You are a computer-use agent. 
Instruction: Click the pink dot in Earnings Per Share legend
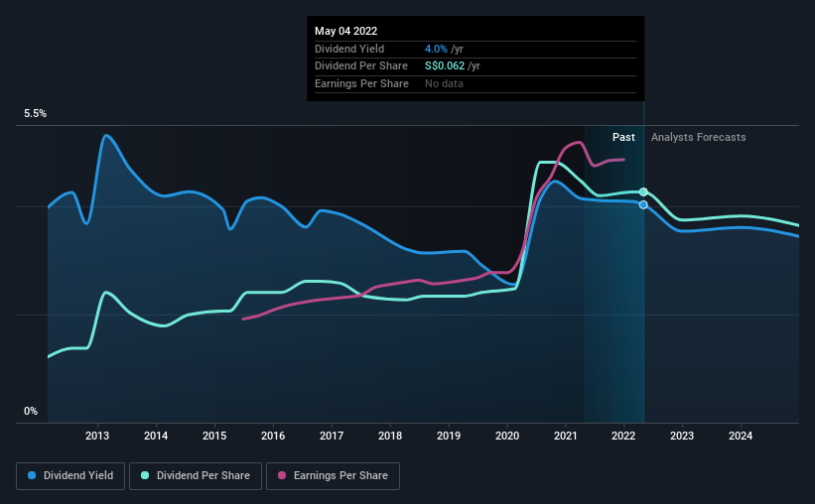282,475
